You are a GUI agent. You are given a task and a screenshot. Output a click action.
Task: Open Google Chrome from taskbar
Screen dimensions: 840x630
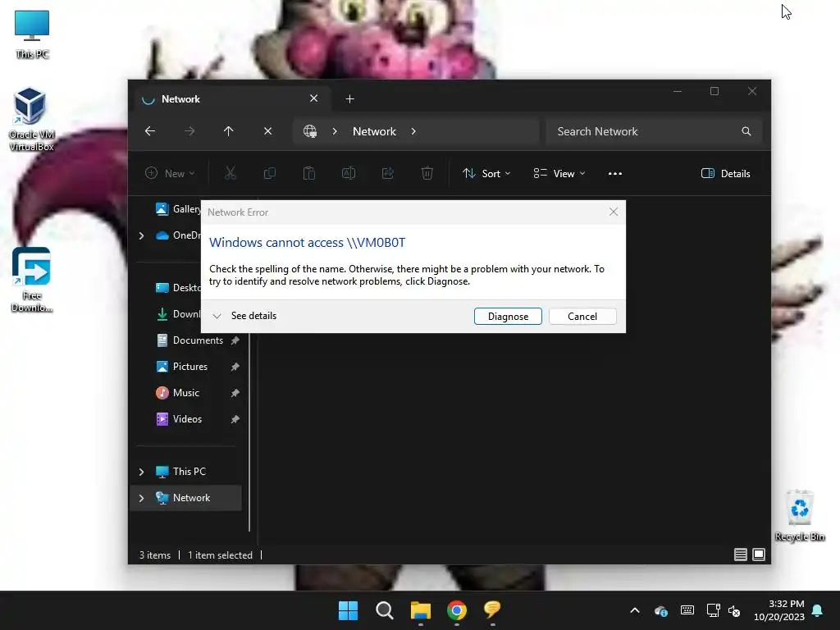click(x=456, y=610)
